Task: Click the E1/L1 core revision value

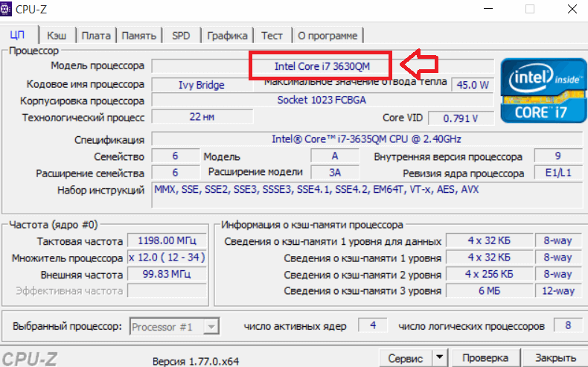Action: click(x=558, y=173)
